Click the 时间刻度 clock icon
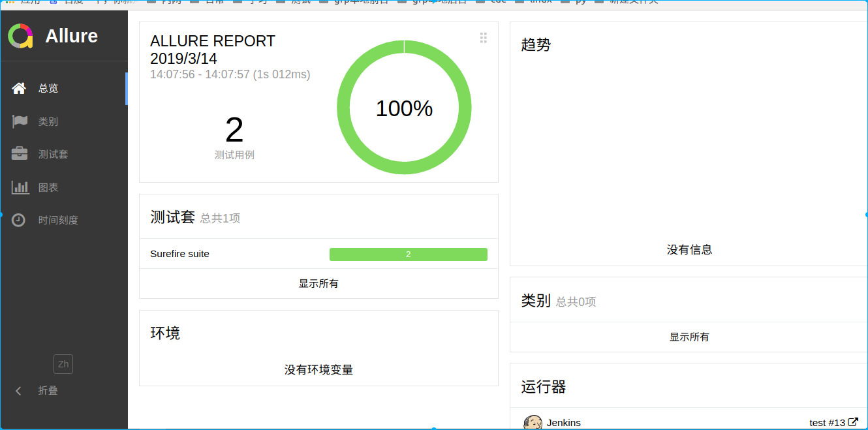 (x=19, y=220)
